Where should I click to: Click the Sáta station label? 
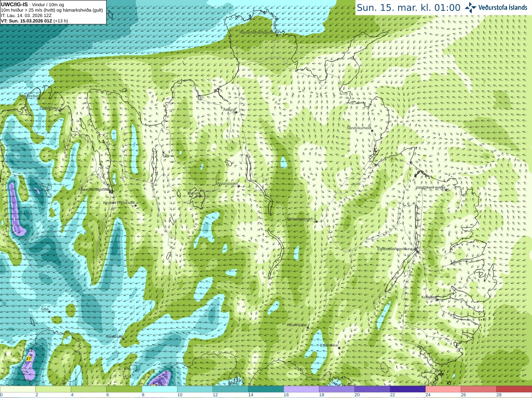coord(45,309)
